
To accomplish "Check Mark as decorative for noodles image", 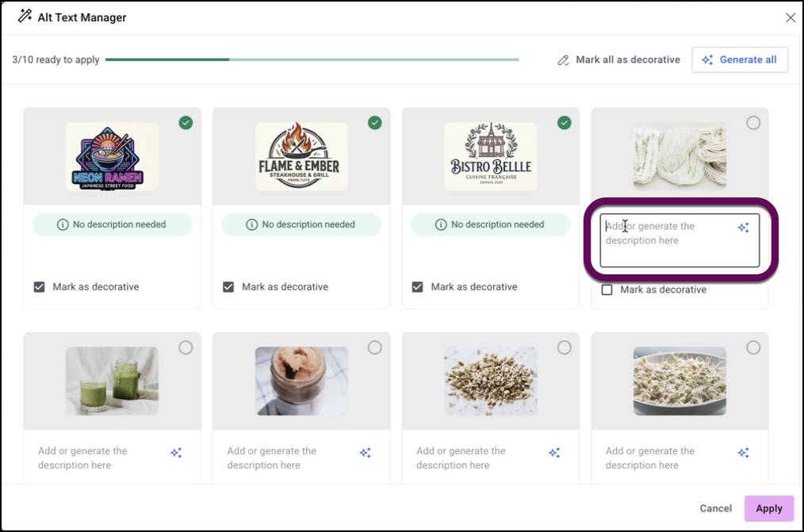I will point(607,290).
